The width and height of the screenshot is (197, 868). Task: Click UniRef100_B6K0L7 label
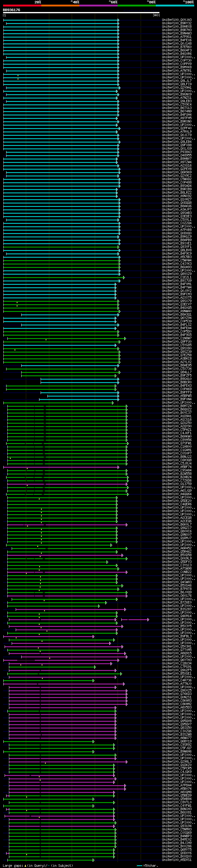(177, 525)
